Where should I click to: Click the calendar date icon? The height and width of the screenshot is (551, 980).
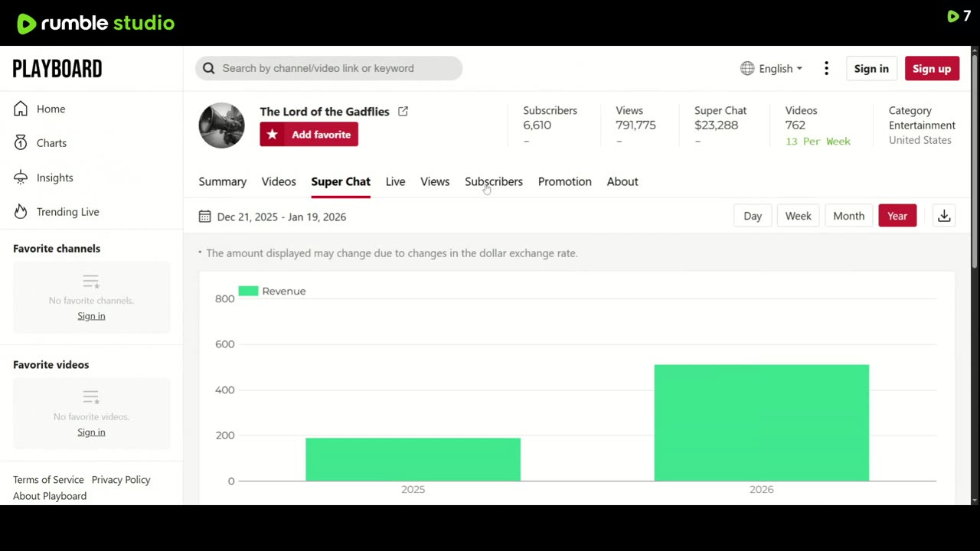tap(204, 217)
